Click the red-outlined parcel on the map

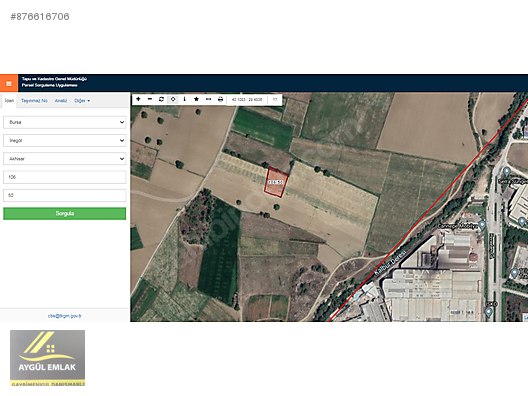276,182
